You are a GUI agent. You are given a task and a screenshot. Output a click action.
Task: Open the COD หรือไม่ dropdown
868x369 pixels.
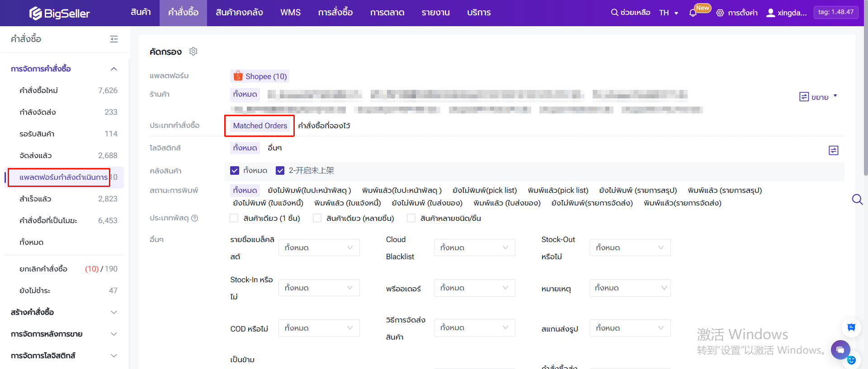319,328
